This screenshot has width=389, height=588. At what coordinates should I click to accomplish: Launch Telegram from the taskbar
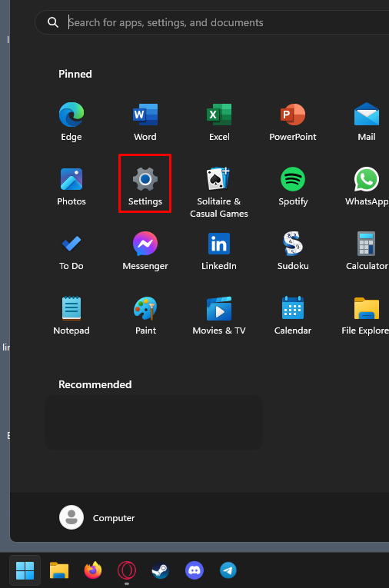pyautogui.click(x=228, y=570)
